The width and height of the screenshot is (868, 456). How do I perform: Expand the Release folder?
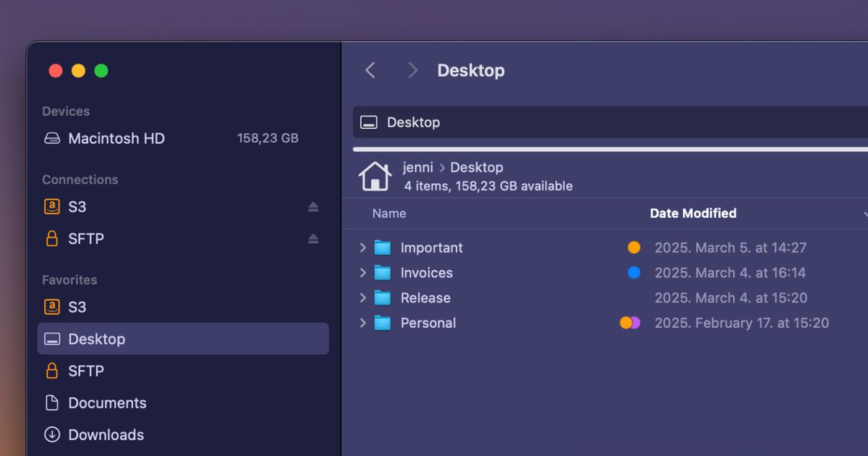[x=363, y=297]
